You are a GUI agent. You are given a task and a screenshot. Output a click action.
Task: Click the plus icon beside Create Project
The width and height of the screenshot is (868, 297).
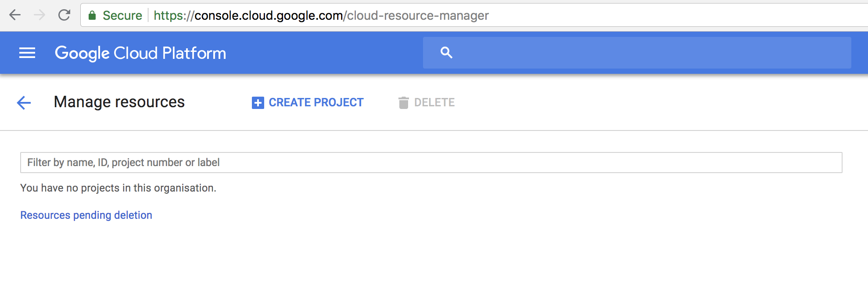pos(258,103)
